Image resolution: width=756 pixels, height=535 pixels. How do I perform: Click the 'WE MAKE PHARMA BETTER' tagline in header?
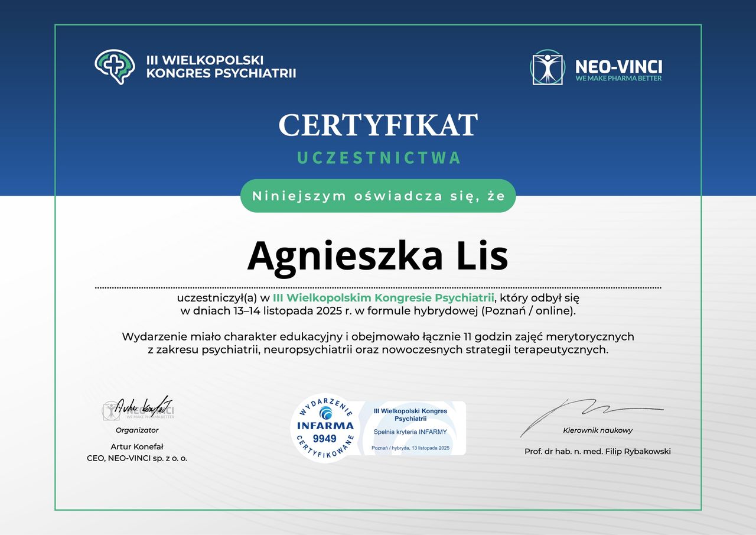click(x=618, y=79)
